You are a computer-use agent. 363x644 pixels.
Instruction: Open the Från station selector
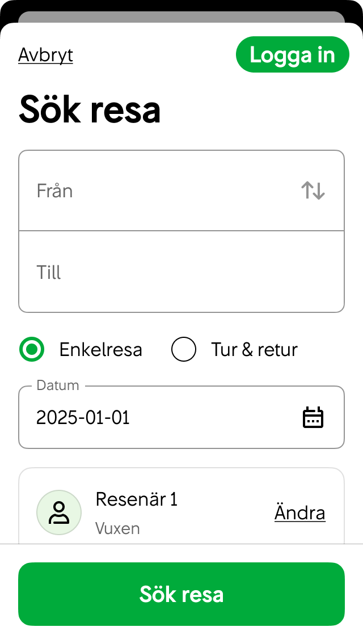(142, 190)
